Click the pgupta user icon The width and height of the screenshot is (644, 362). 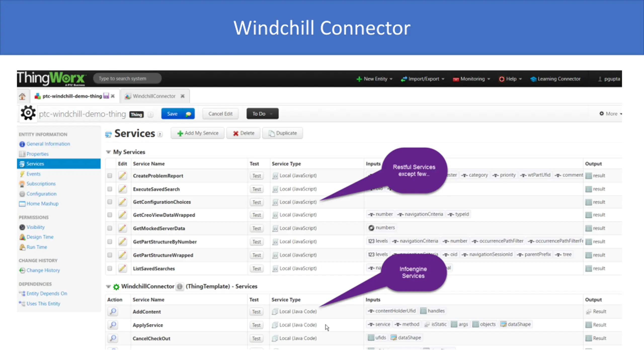pos(600,79)
